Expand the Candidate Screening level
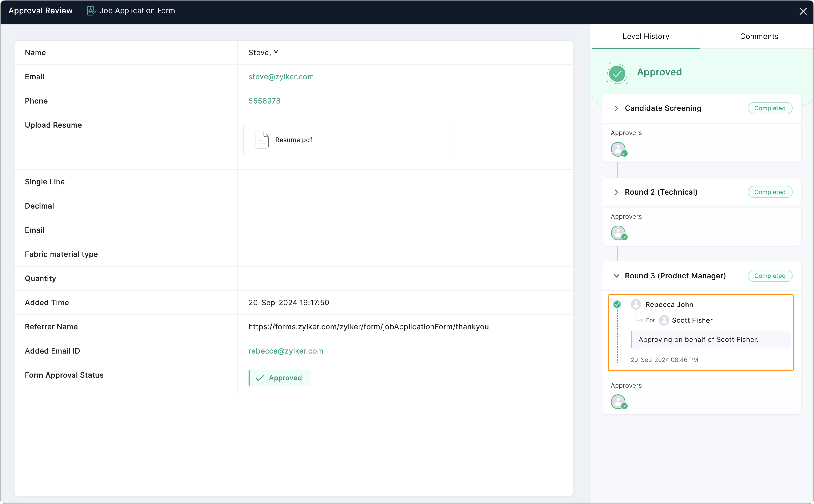Image resolution: width=814 pixels, height=504 pixels. (616, 108)
